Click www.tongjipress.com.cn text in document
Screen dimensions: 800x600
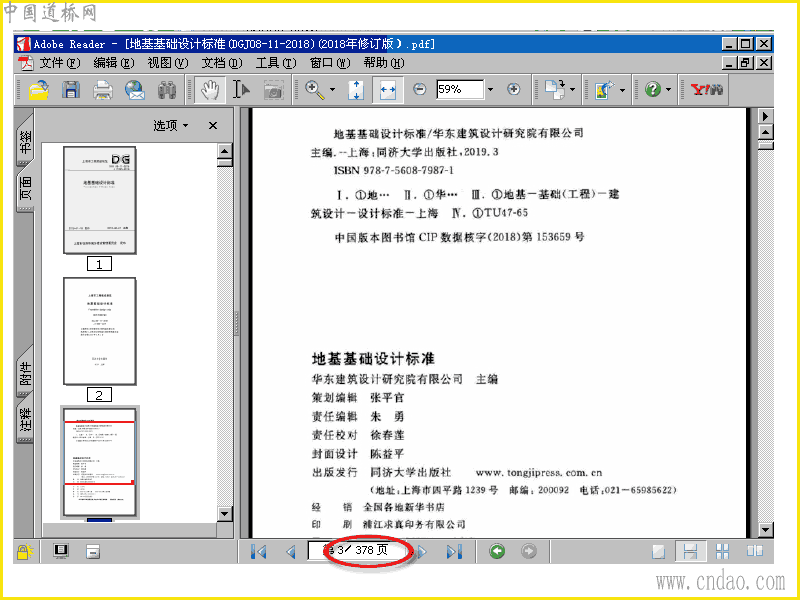[539, 473]
